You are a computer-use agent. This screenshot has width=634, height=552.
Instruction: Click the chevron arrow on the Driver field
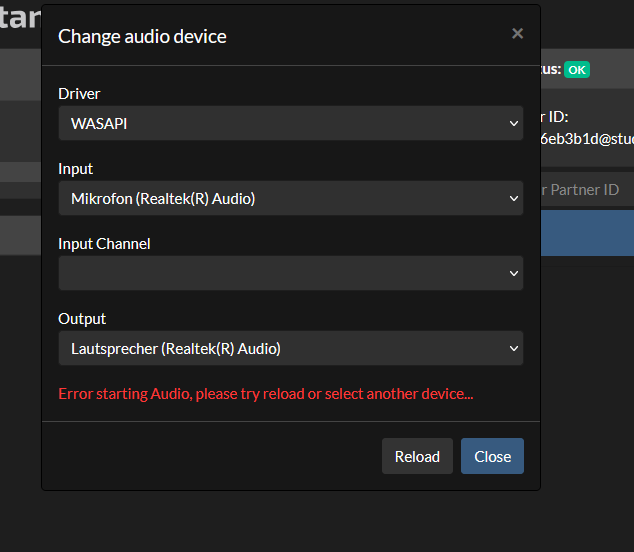(513, 124)
